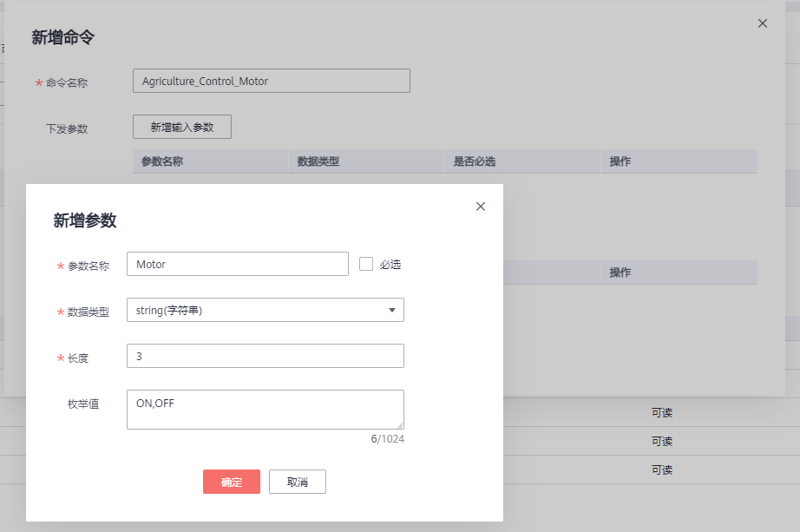Click the 是否必选 column header
Viewport: 800px width, 532px height.
(475, 161)
